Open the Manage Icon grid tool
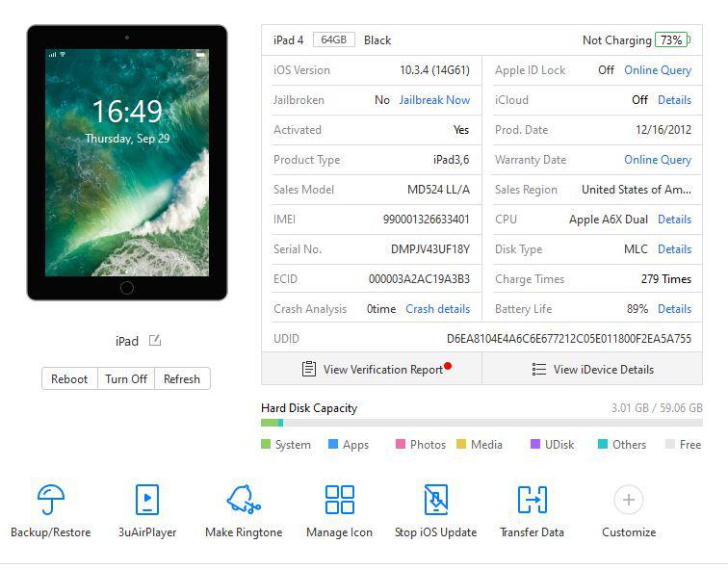The height and width of the screenshot is (570, 728). [x=339, y=500]
